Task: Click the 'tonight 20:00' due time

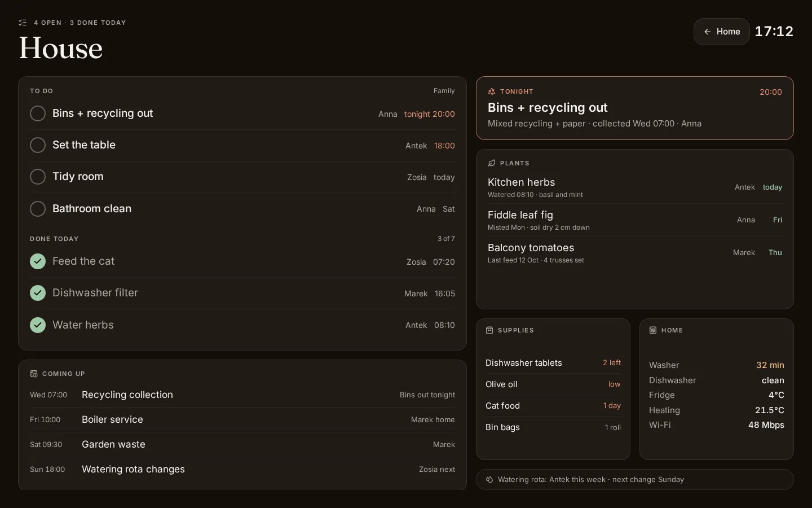Action: click(x=429, y=114)
